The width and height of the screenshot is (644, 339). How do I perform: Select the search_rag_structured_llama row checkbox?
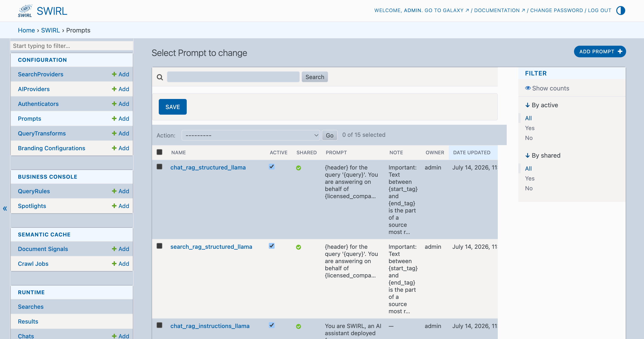159,246
